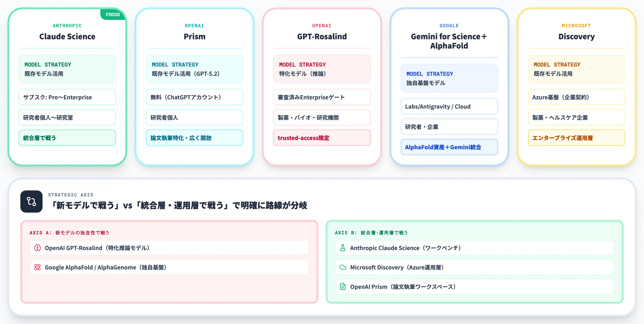Select the Gemini for Science+ AlphaFold title
Screen dimensions: 644x324
pos(449,41)
